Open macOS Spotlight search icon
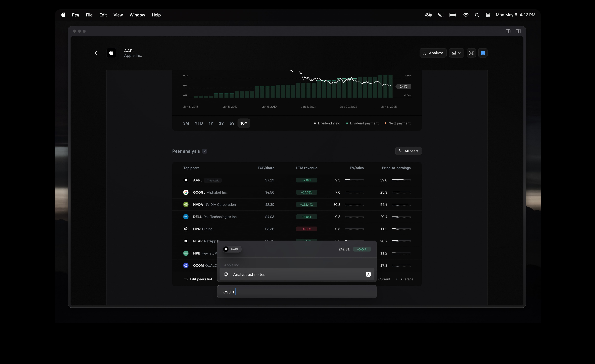Image resolution: width=595 pixels, height=364 pixels. (x=477, y=15)
